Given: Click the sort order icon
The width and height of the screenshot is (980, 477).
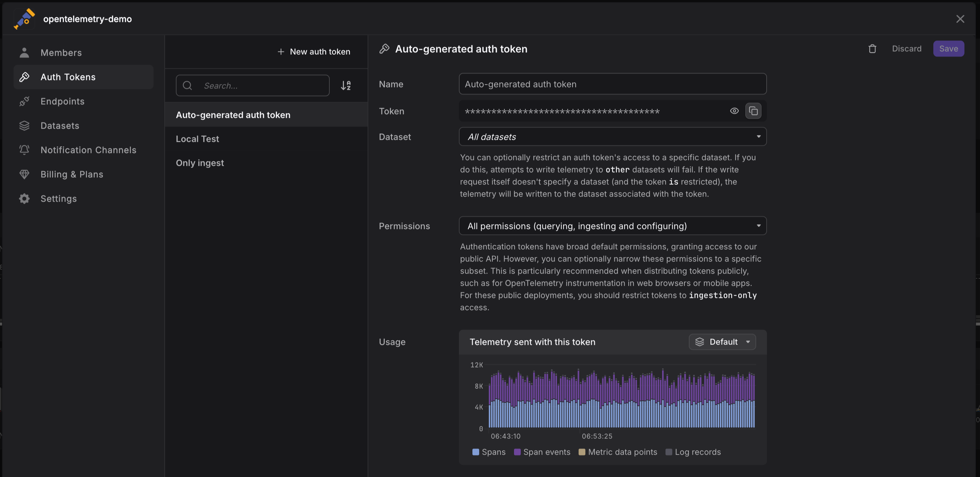Looking at the screenshot, I should (346, 85).
